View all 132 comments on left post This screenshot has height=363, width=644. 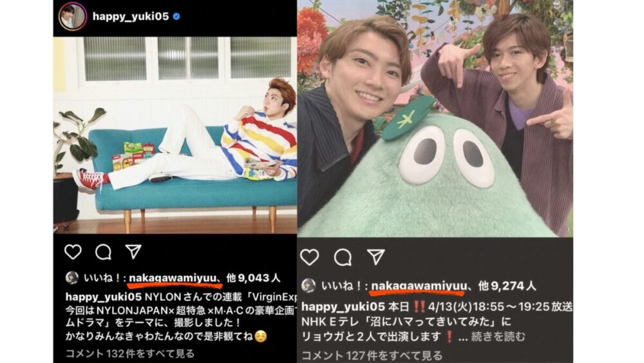(x=130, y=353)
